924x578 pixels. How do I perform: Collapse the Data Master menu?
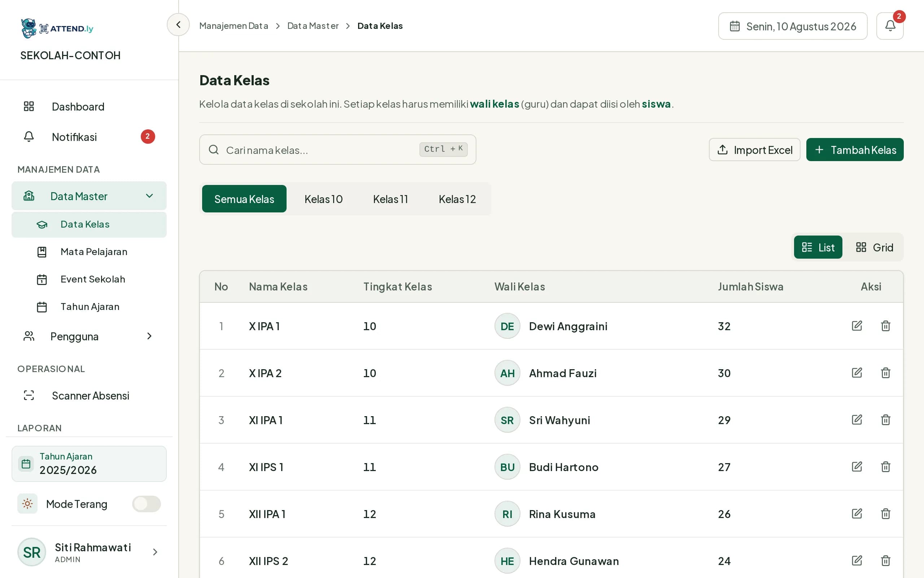click(89, 196)
